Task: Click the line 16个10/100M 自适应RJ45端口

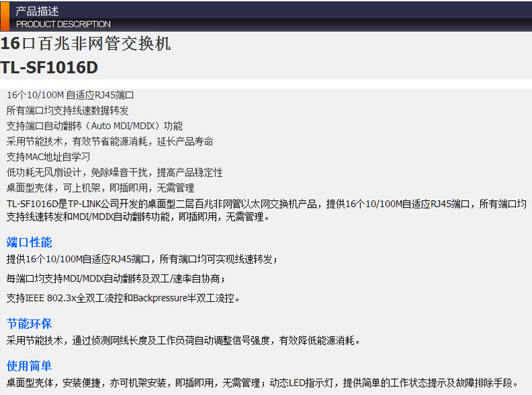Action: tap(70, 95)
